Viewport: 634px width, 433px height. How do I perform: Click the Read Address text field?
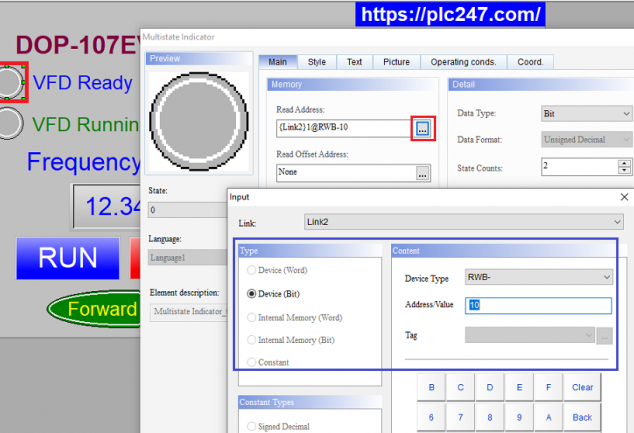click(344, 128)
